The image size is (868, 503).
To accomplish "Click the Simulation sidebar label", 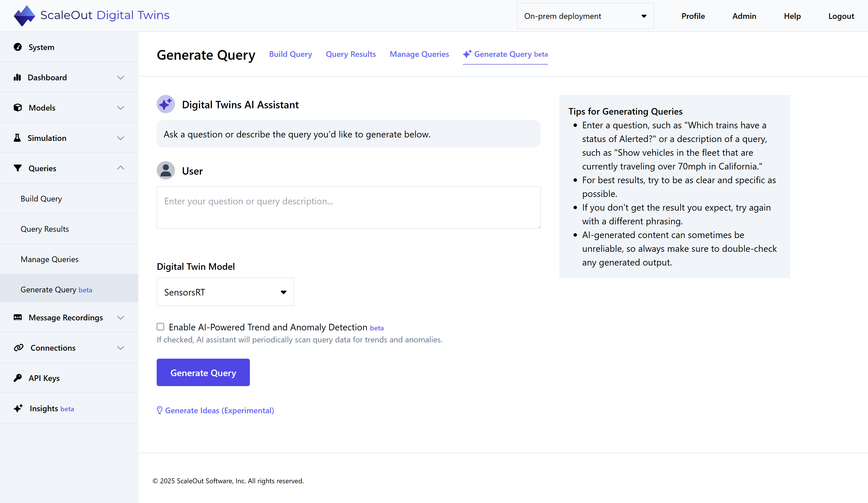I will (x=47, y=138).
